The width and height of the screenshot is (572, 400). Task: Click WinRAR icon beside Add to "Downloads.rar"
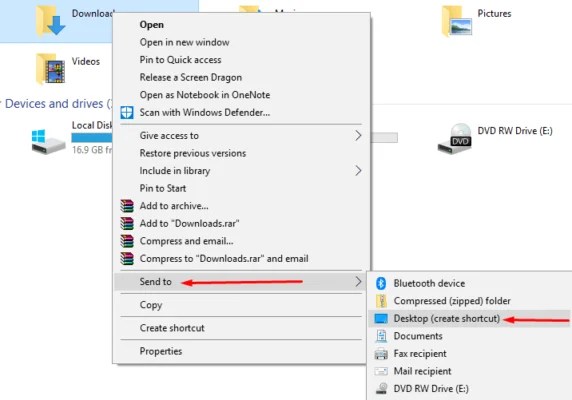click(127, 224)
